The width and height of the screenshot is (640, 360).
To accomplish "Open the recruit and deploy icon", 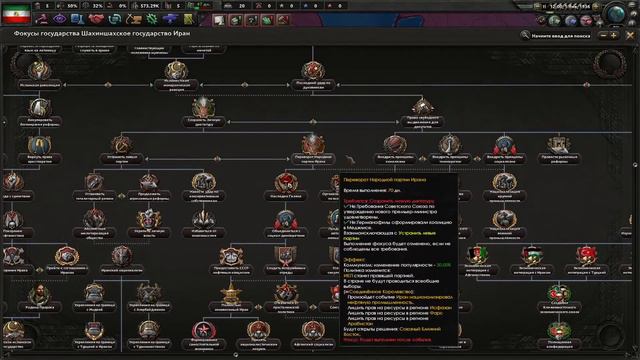I will [170, 19].
